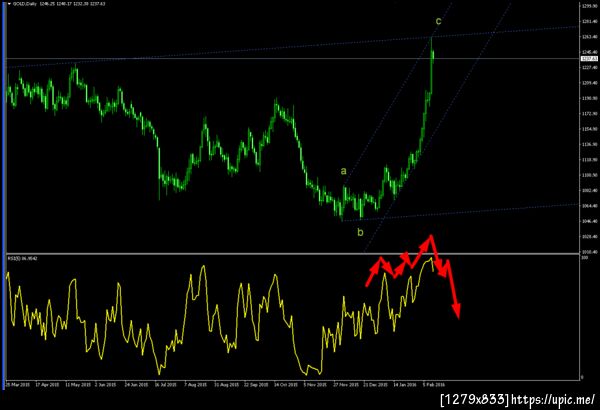Click the 1172.90 price scale value
This screenshot has width=600, height=410.
[x=590, y=114]
